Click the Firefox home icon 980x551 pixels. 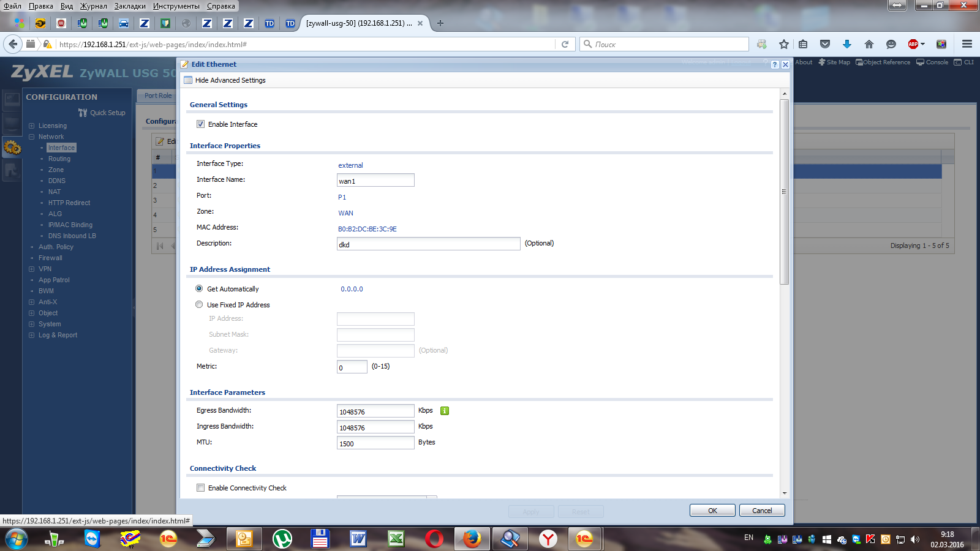869,44
